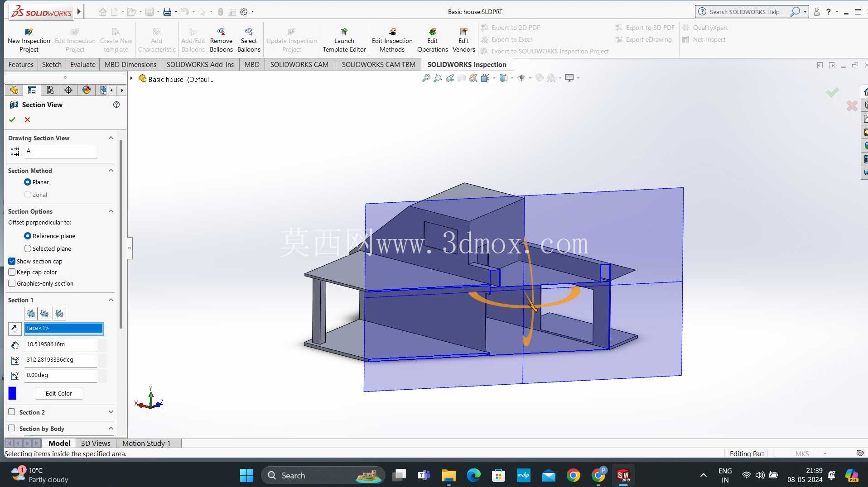Select Top plane section button
Screen dimensions: 868x487
pyautogui.click(x=45, y=313)
